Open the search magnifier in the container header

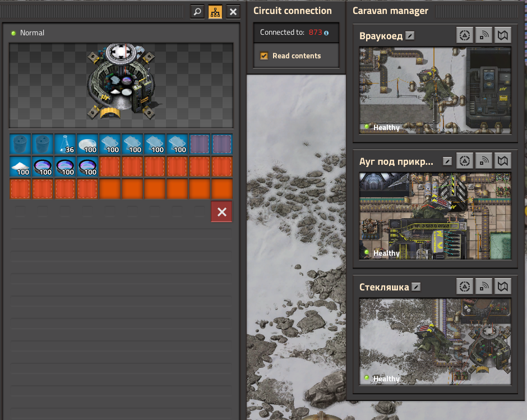point(197,12)
